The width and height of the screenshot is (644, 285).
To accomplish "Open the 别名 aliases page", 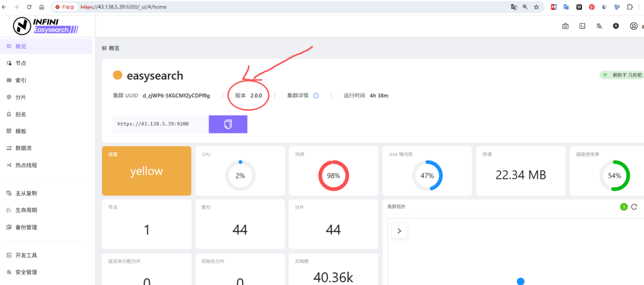I will click(46, 114).
